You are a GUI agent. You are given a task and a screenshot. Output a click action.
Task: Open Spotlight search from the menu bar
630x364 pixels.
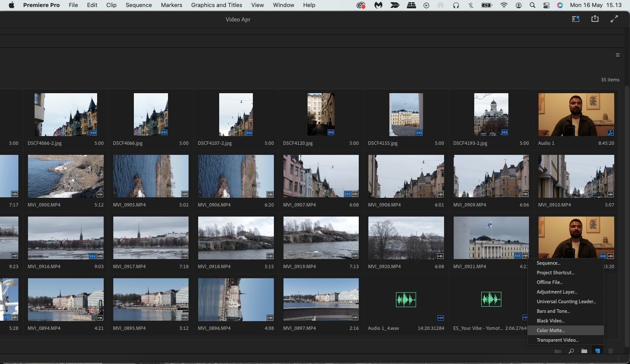(532, 5)
